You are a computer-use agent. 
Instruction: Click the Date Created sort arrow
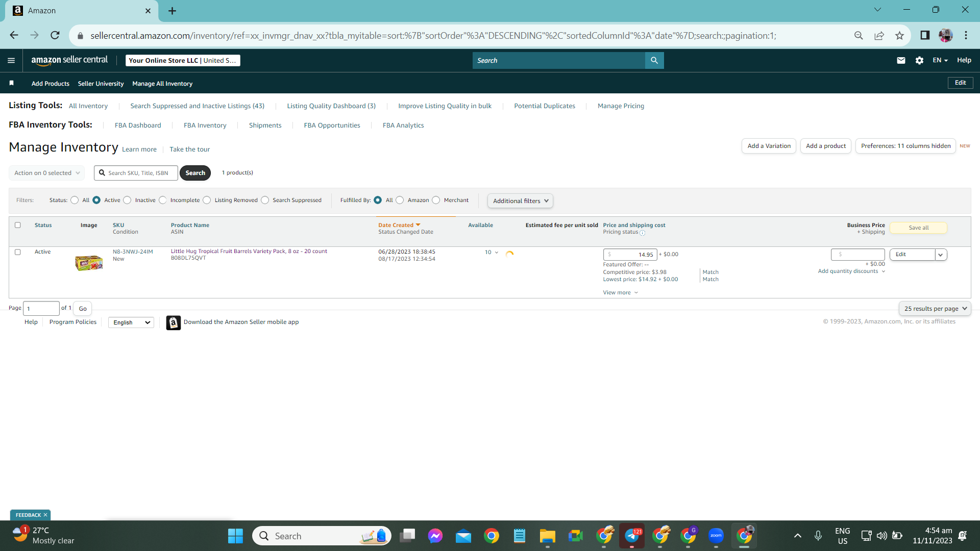[x=418, y=225]
